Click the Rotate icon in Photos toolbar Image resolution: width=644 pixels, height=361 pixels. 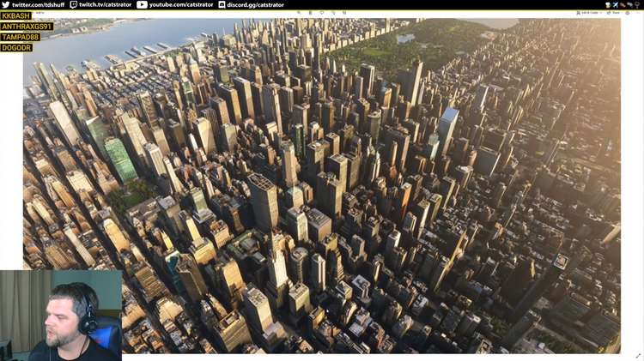333,13
